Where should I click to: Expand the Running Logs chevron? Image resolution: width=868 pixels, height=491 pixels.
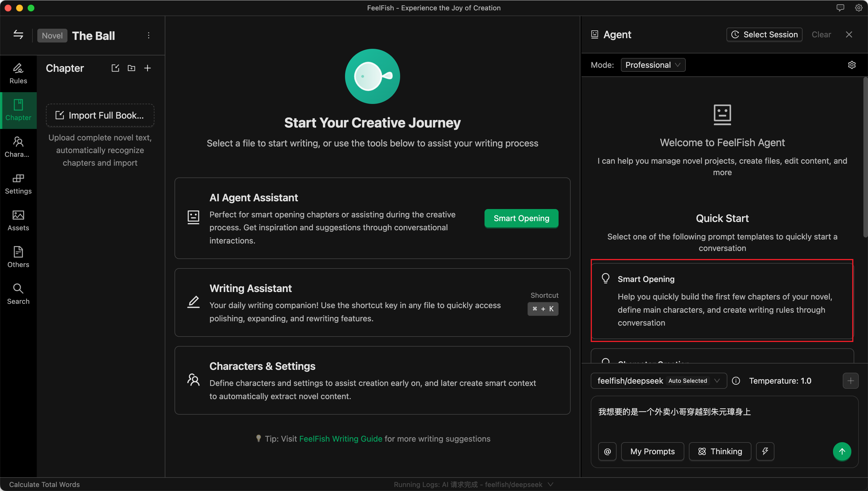[551, 484]
